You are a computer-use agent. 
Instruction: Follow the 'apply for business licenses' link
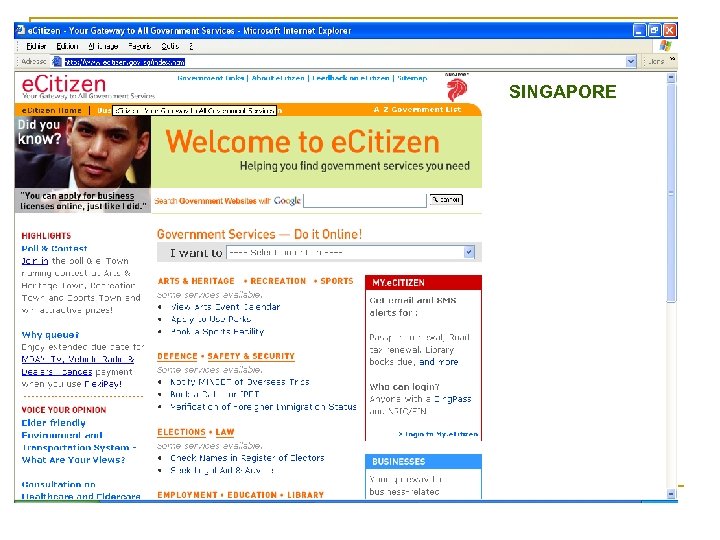(96, 196)
